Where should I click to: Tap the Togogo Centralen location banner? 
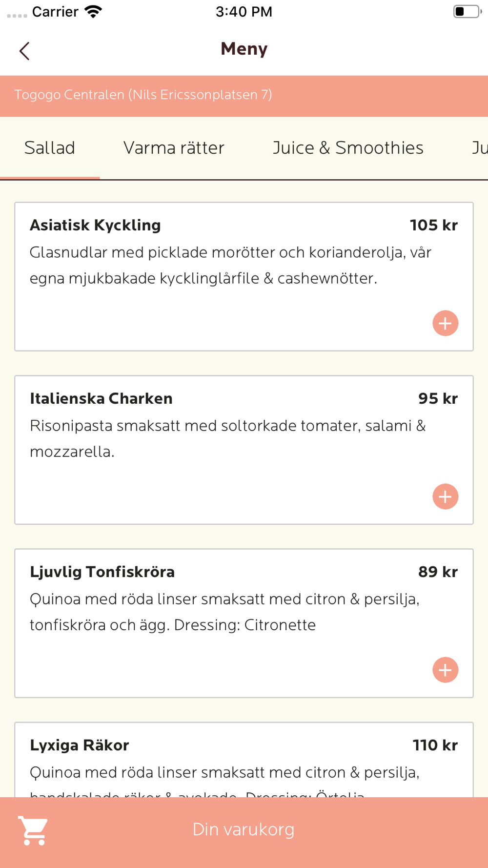pos(143,95)
